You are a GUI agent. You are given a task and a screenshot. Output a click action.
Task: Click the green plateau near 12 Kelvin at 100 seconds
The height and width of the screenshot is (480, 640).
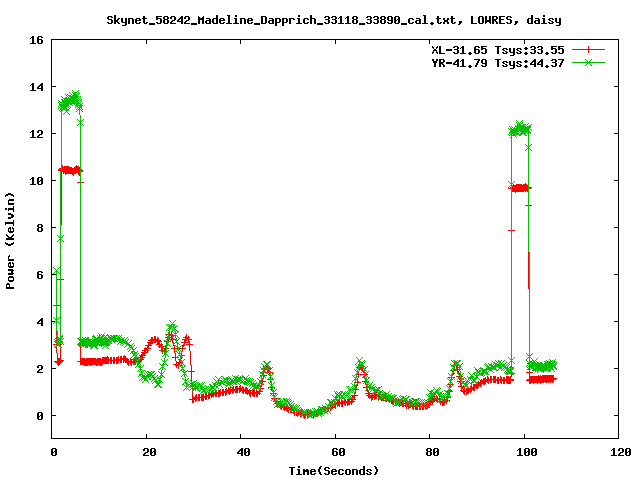click(520, 129)
